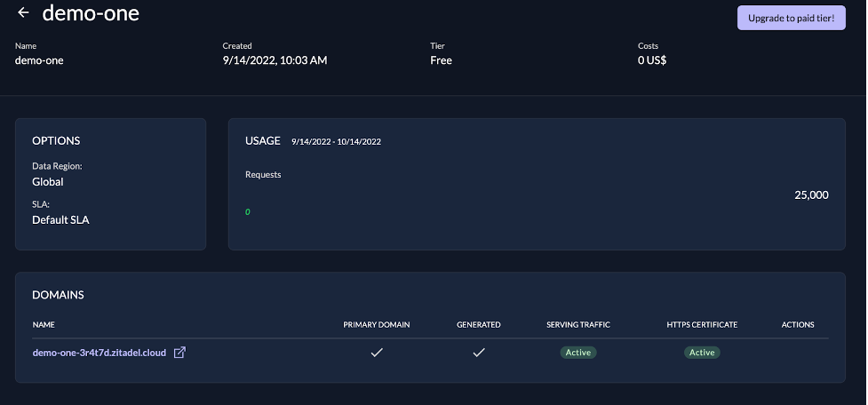This screenshot has height=405, width=868.
Task: Open the external link icon beside the domain
Action: [x=179, y=353]
